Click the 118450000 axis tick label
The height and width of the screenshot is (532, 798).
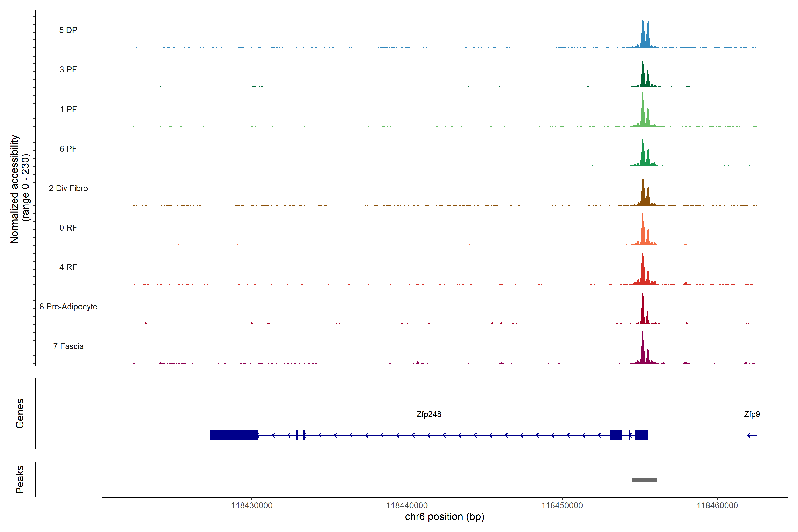point(562,506)
